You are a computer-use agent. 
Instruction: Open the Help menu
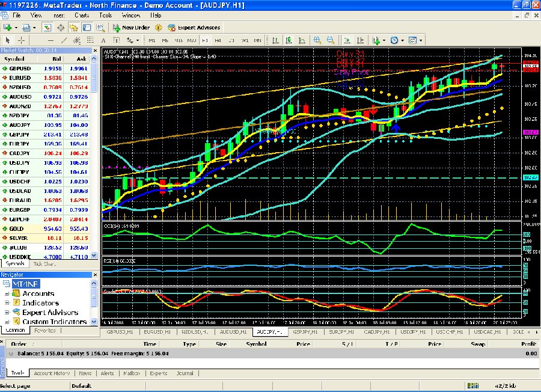(x=156, y=15)
